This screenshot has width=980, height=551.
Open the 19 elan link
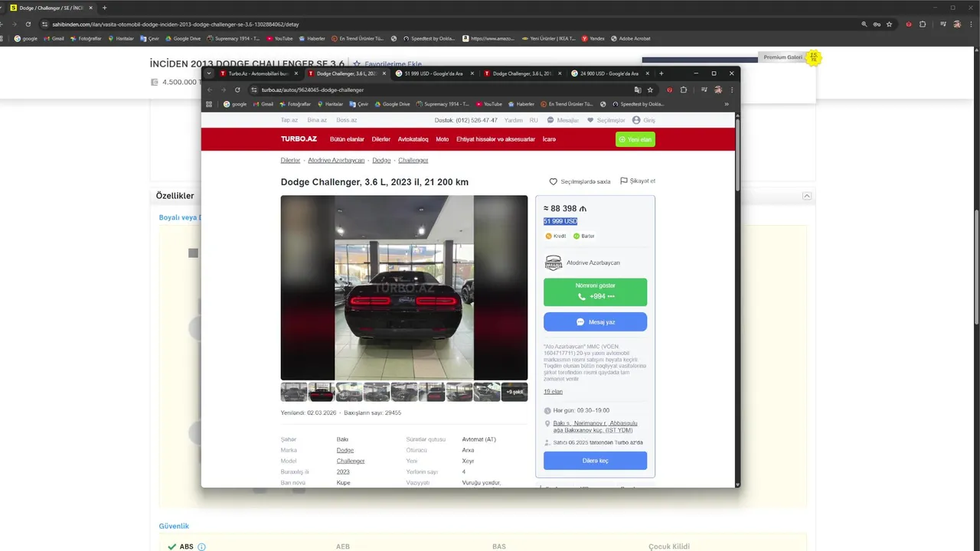tap(553, 391)
